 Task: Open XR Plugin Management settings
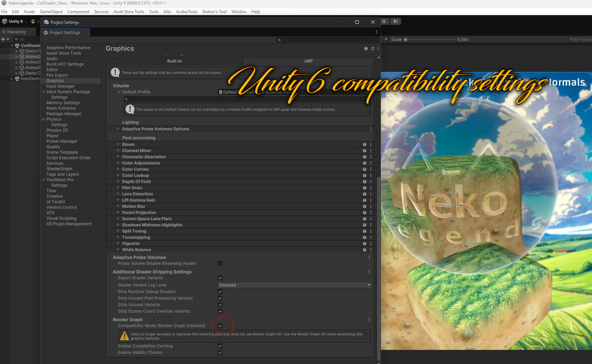[69, 224]
